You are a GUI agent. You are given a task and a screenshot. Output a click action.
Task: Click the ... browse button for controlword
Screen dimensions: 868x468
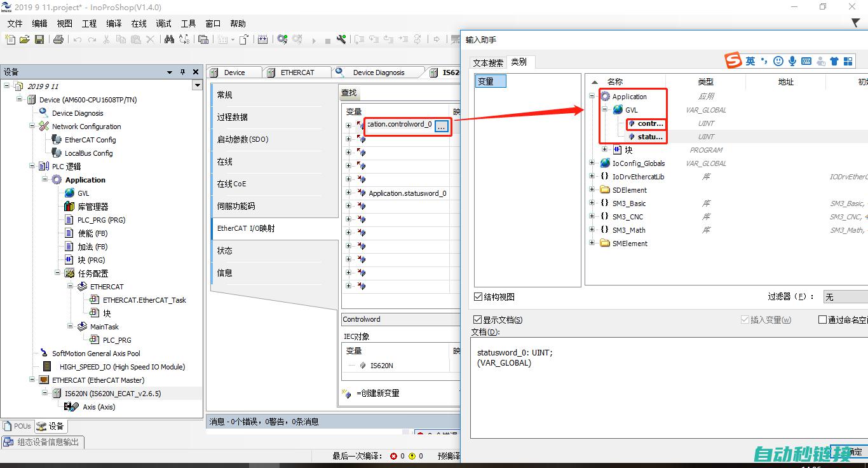(442, 127)
